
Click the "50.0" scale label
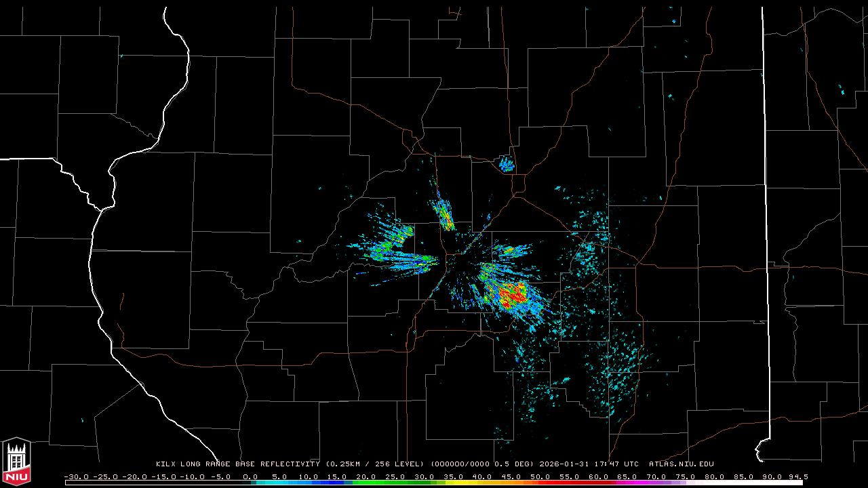540,476
